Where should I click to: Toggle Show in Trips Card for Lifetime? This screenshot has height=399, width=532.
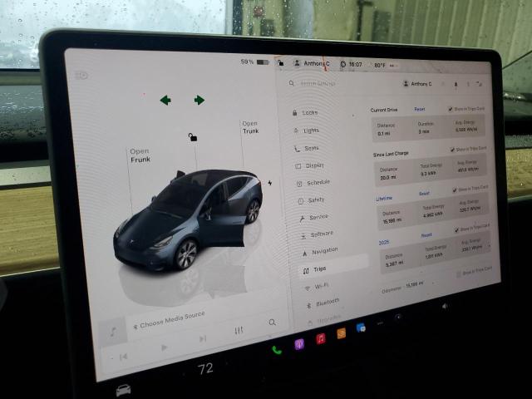point(454,190)
